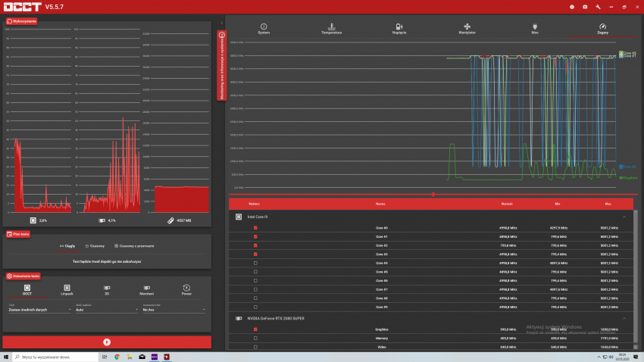Open the System monitoring tab
Image resolution: width=644 pixels, height=362 pixels.
[x=264, y=29]
